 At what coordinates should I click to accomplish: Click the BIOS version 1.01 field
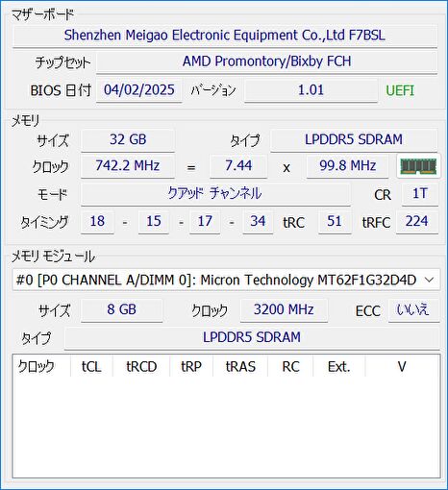coord(311,90)
